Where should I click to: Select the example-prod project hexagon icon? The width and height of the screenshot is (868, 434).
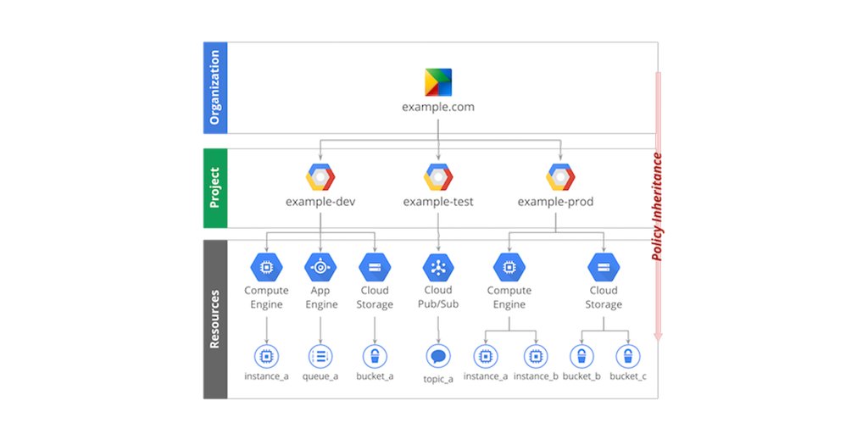[561, 177]
